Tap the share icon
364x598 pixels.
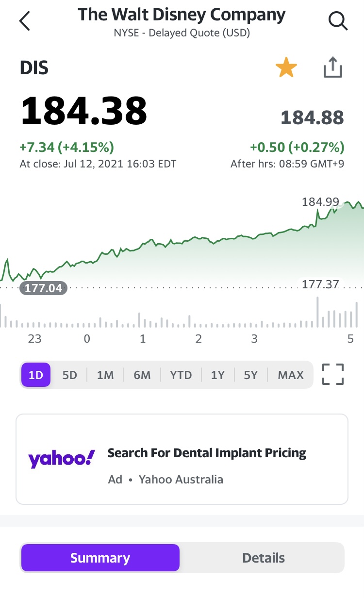coord(333,68)
